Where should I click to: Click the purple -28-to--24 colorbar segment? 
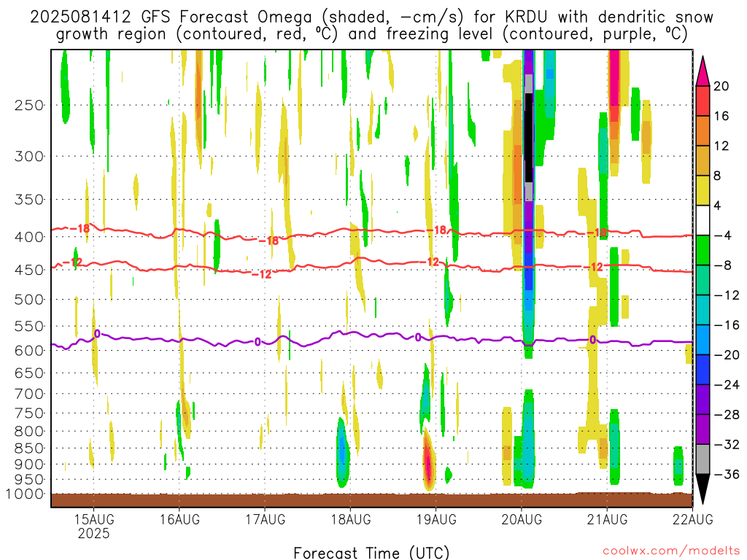click(x=703, y=400)
